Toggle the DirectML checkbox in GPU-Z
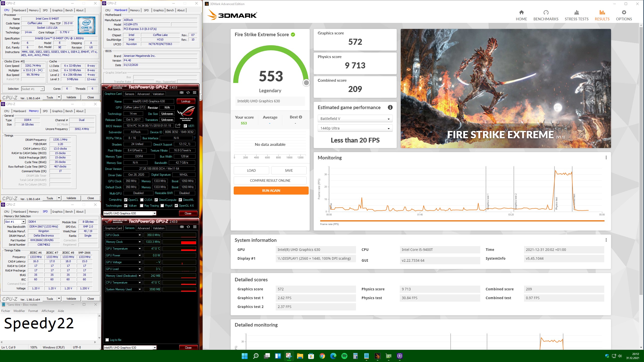The width and height of the screenshot is (644, 362). coord(180,200)
